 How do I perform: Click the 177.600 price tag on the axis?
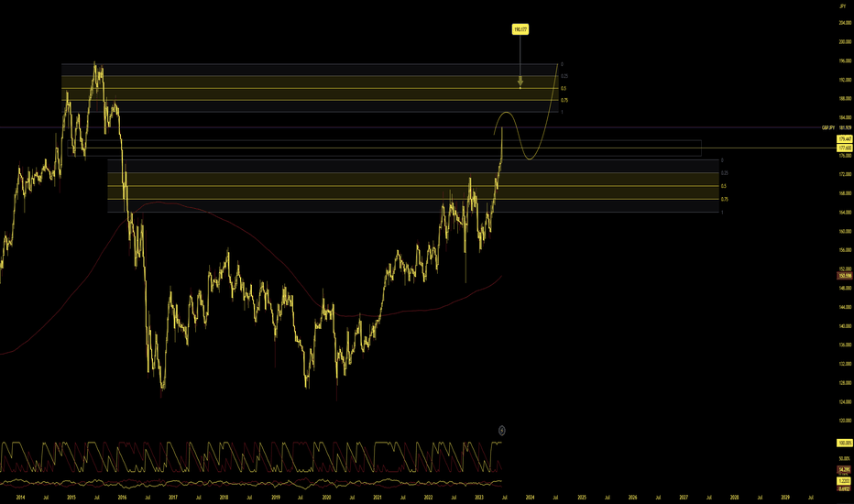pyautogui.click(x=845, y=148)
